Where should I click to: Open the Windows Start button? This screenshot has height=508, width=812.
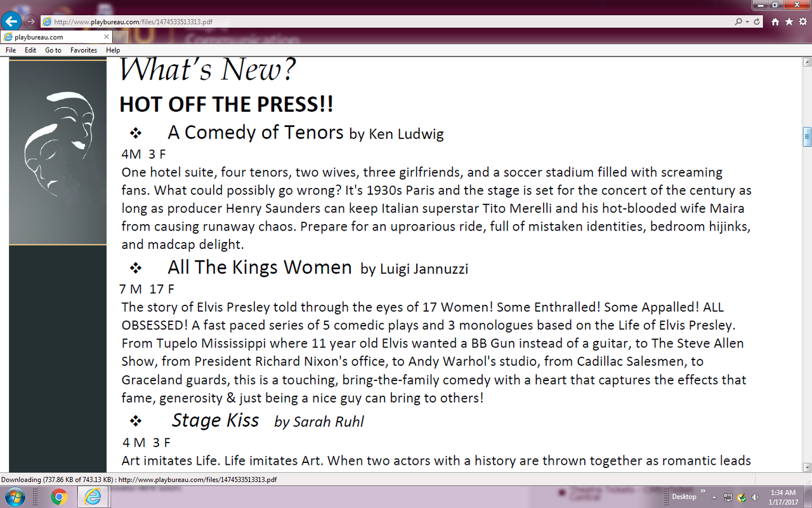[14, 497]
